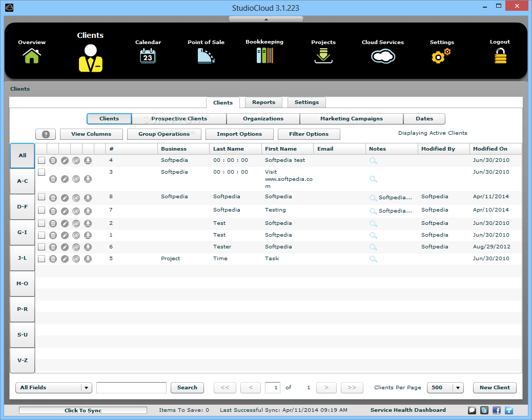Image resolution: width=532 pixels, height=420 pixels.
Task: Check the box for client #2
Action: (42, 223)
